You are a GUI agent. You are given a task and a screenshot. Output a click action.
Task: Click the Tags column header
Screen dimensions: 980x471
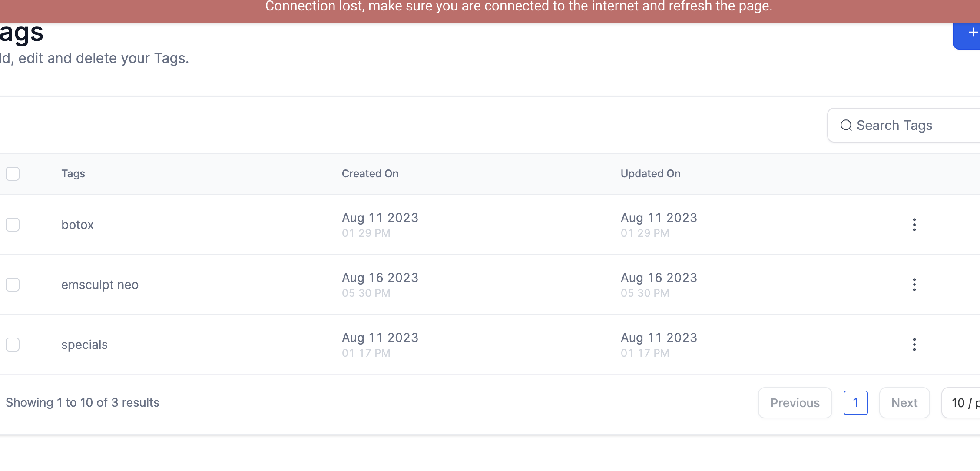click(x=73, y=174)
